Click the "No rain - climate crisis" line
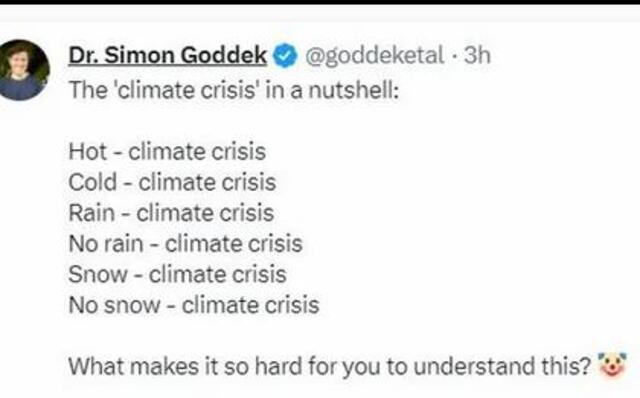640x398 pixels. (x=185, y=244)
